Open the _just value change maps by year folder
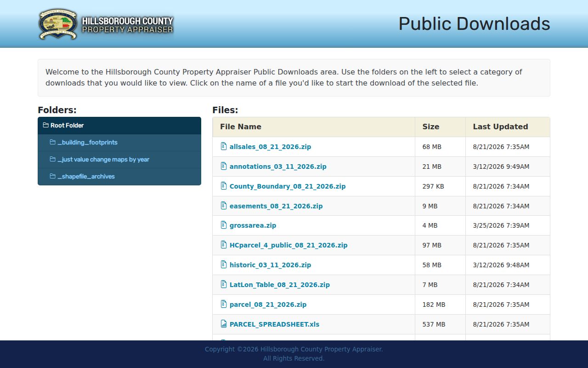 [119, 160]
